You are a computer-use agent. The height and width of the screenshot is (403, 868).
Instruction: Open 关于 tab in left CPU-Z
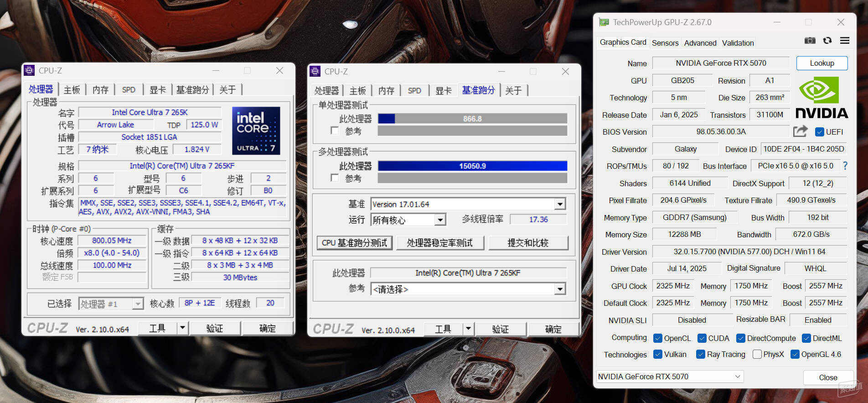227,90
